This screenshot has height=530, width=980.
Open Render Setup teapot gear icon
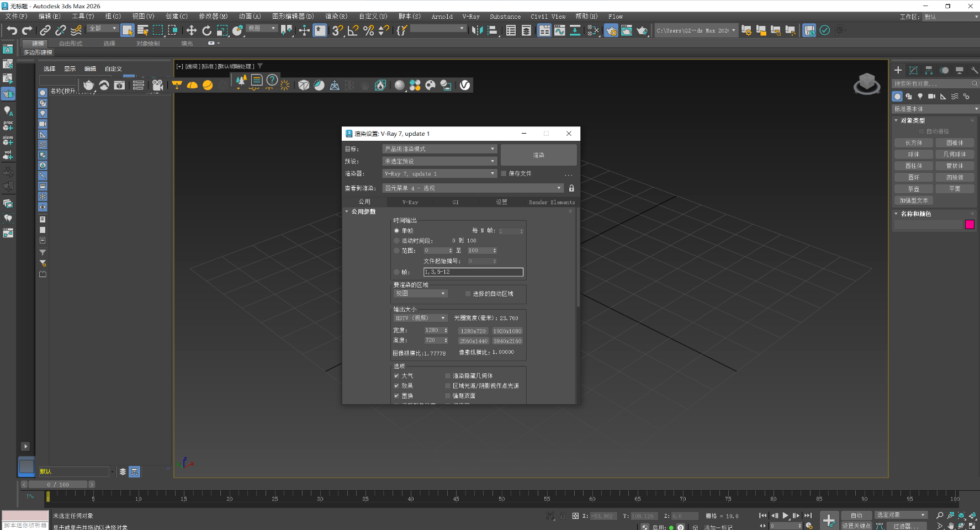pos(611,30)
